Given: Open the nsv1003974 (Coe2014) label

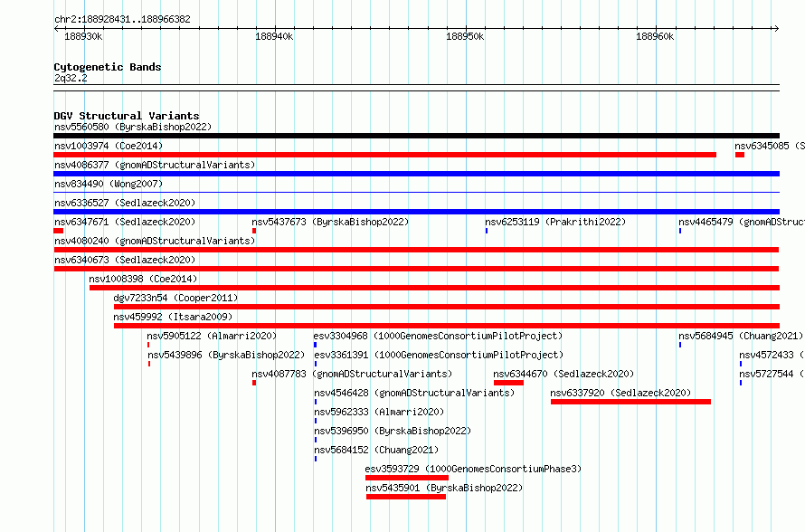Looking at the screenshot, I should tap(109, 146).
